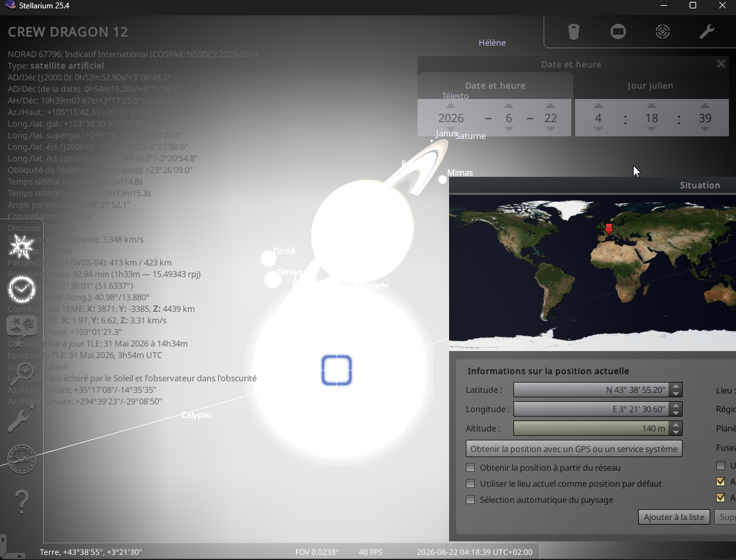Viewport: 736px width, 560px height.
Task: Open the Search window magnifier icon
Action: pyautogui.click(x=22, y=374)
